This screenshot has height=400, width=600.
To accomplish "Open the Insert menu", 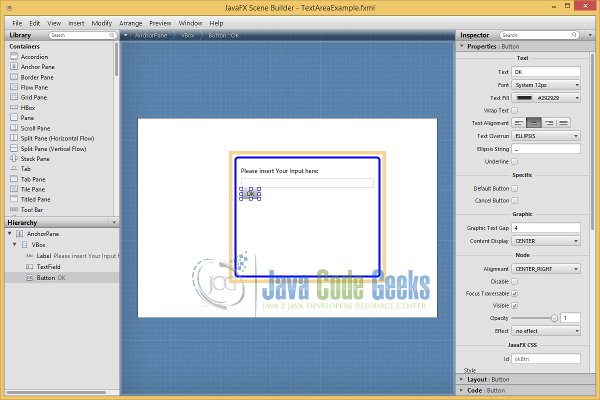I will [76, 23].
